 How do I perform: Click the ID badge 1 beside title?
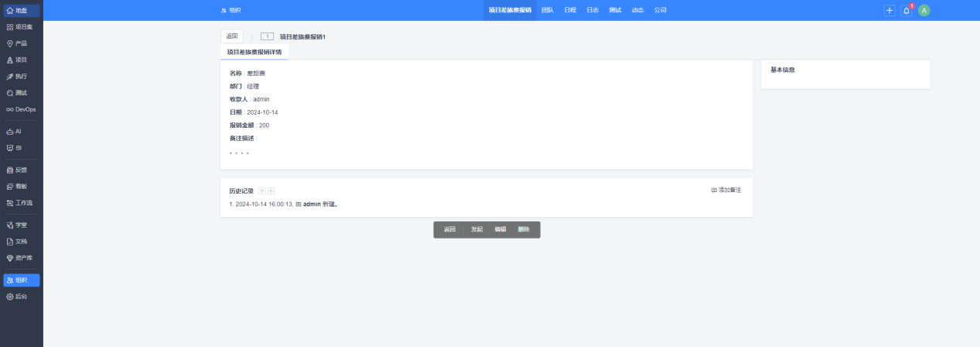coord(268,36)
